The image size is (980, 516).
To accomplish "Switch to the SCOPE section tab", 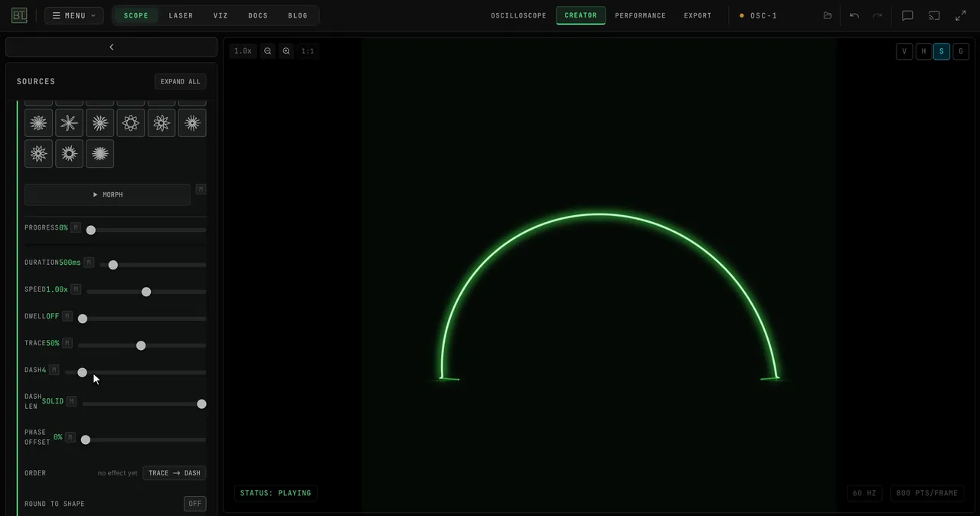I will 136,15.
